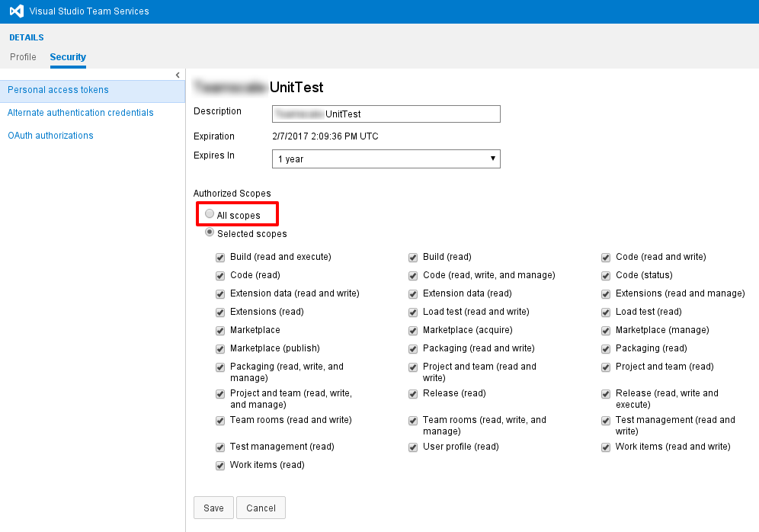
Task: Toggle Extensions (read) checkbox
Action: [x=220, y=312]
